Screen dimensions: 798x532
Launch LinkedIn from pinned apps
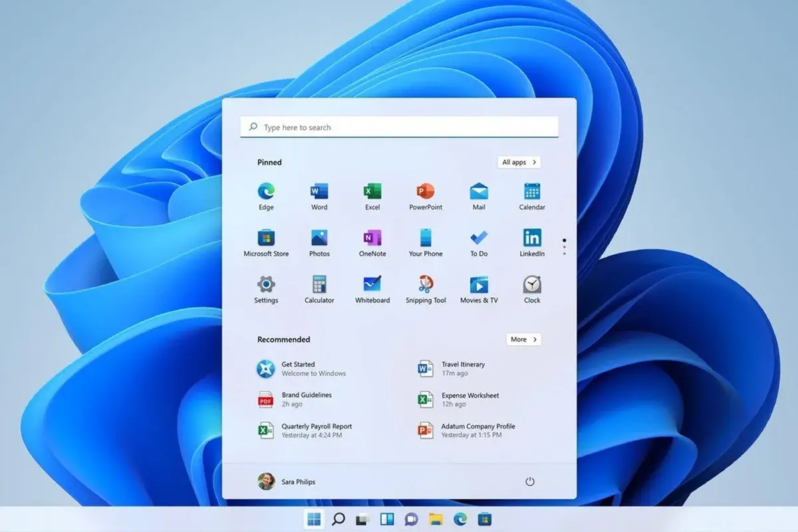[x=532, y=243]
